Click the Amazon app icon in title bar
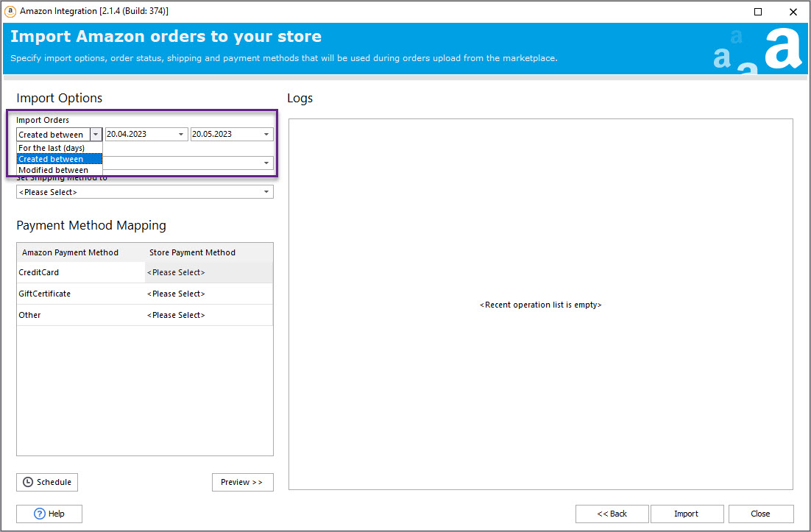The height and width of the screenshot is (532, 811). click(x=10, y=11)
